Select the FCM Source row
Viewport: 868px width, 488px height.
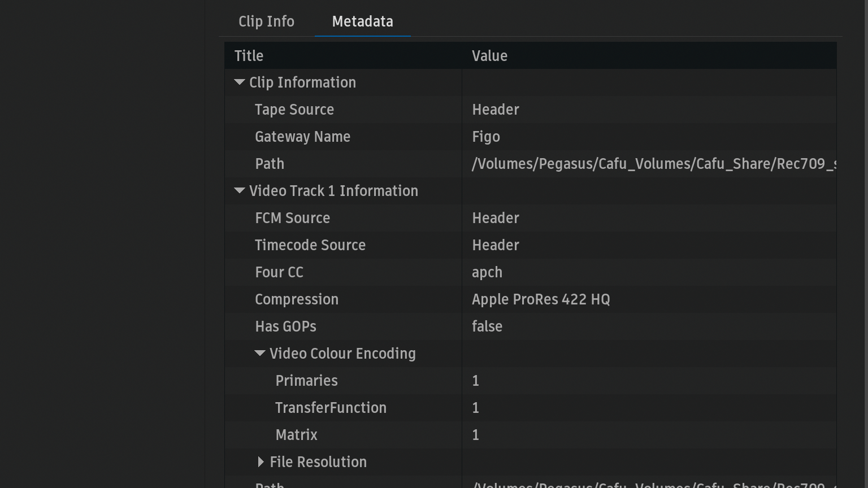(292, 218)
